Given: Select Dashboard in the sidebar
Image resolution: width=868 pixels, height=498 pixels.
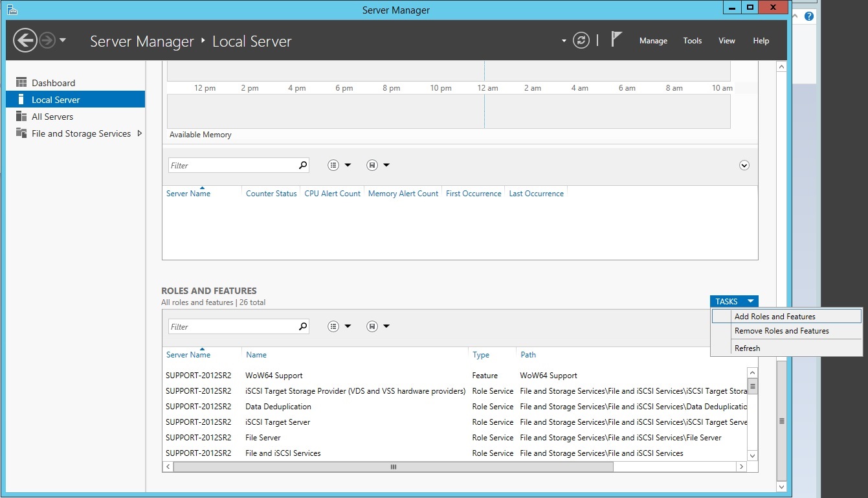Looking at the screenshot, I should (53, 83).
